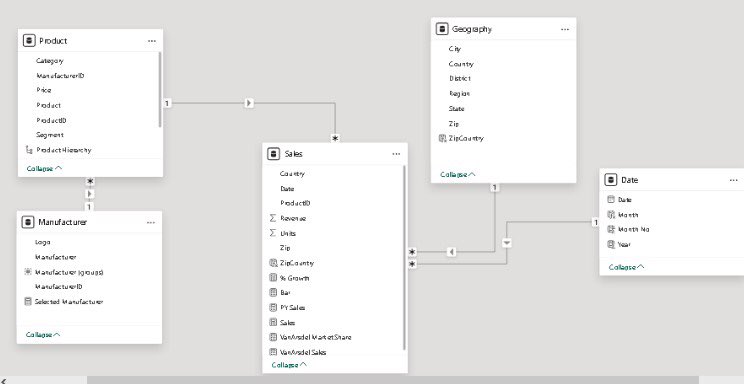
Task: Select the Date field in Sales table
Action: tap(287, 188)
